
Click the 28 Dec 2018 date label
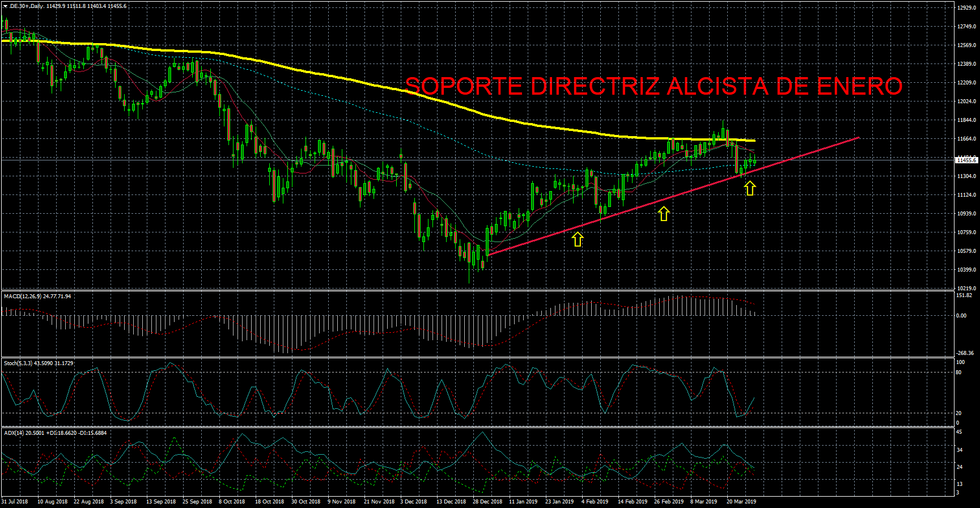[x=487, y=502]
